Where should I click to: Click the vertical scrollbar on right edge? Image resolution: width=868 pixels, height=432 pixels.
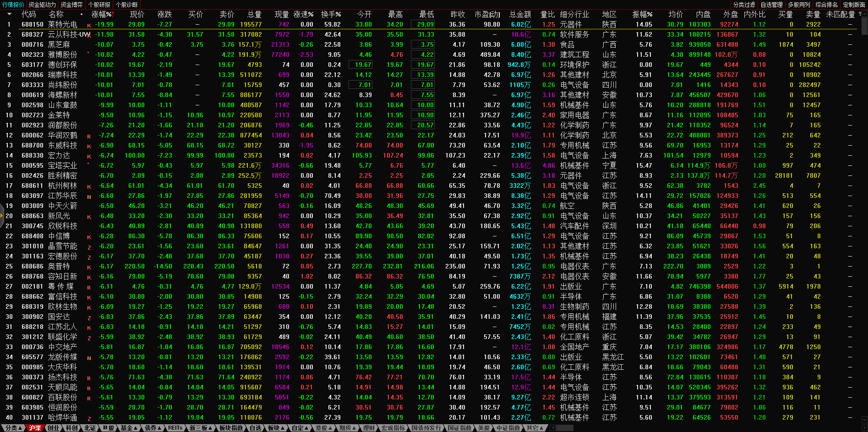[864, 27]
